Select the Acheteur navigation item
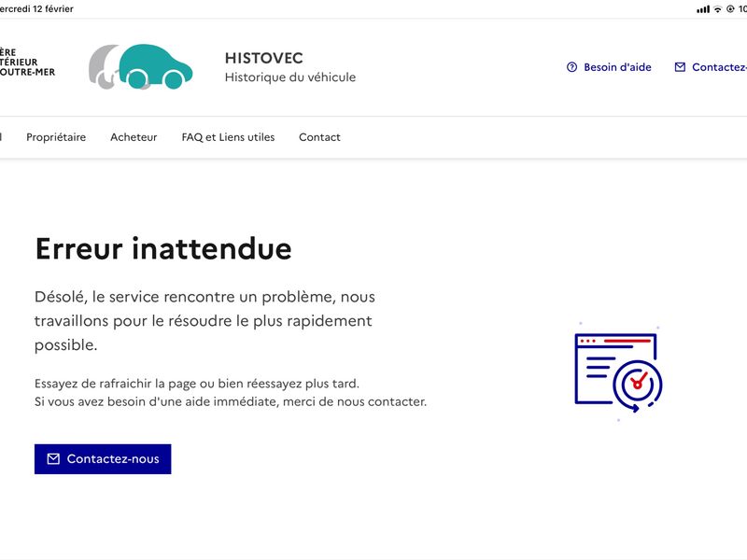The width and height of the screenshot is (747, 560). [134, 137]
